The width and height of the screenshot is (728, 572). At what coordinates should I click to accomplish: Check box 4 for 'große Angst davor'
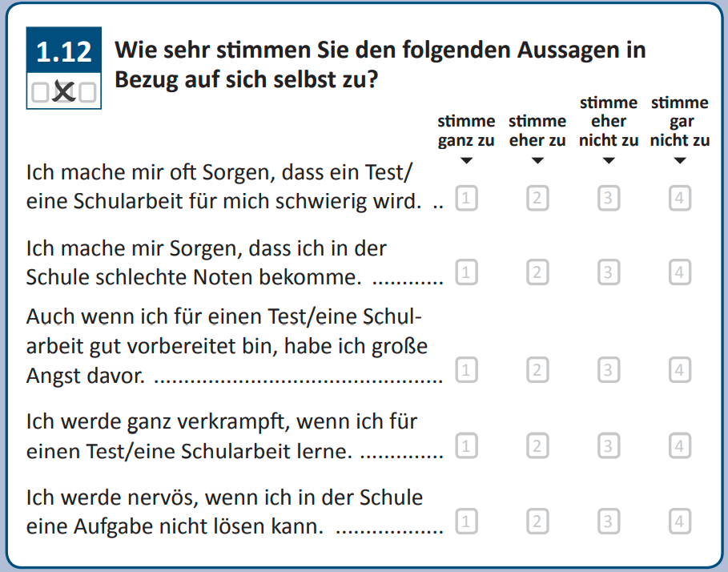pos(679,370)
